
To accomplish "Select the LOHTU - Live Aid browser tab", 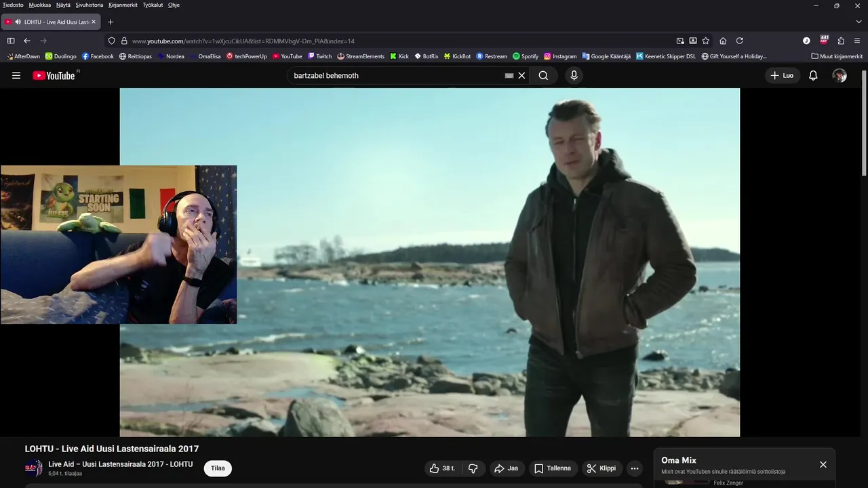I will (51, 22).
